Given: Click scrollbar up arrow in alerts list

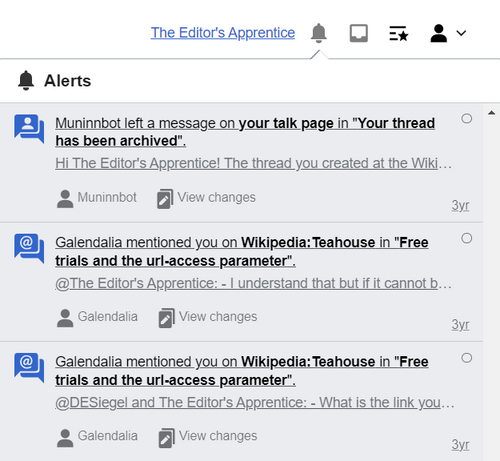Looking at the screenshot, I should tap(491, 113).
